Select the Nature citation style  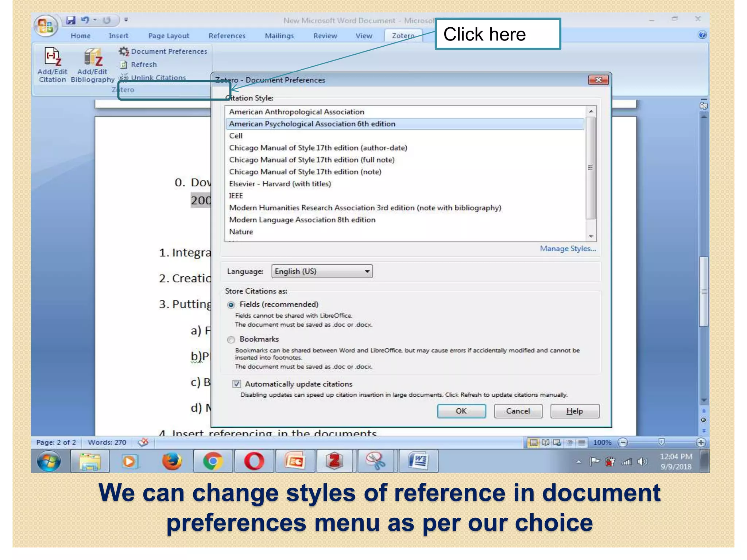(405, 232)
